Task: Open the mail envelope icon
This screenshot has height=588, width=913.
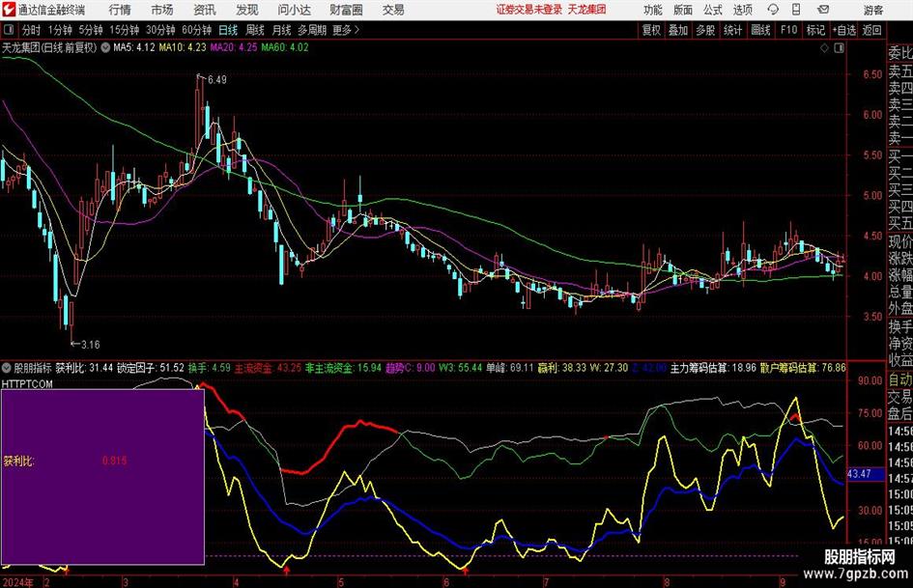Action: (823, 10)
